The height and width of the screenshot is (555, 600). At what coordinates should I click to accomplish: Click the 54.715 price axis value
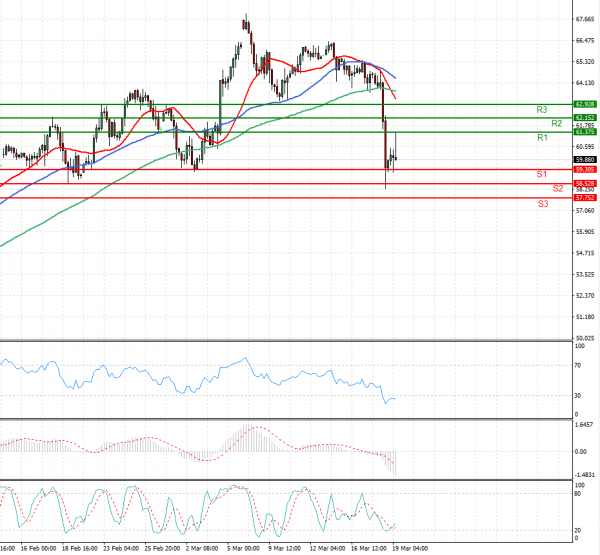(585, 253)
